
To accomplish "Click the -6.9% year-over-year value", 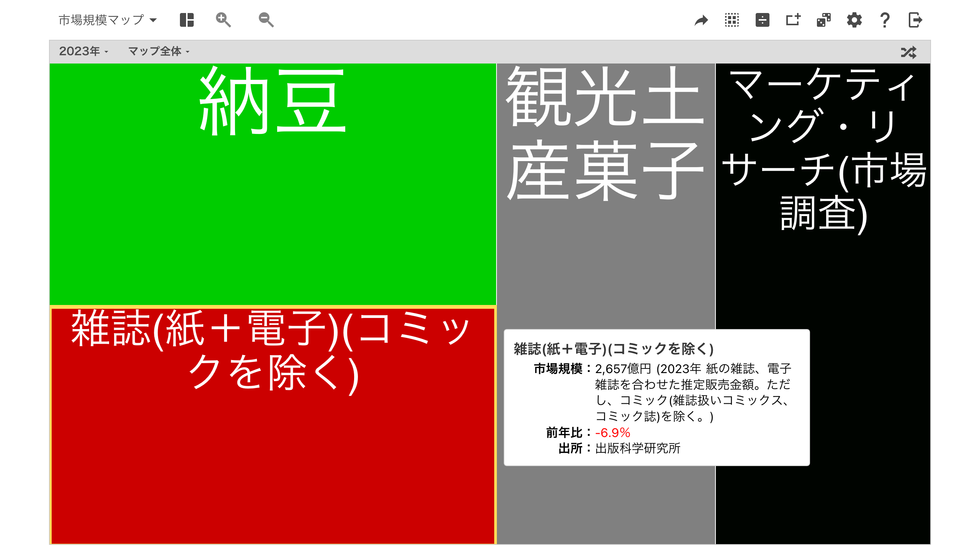I will click(x=613, y=432).
